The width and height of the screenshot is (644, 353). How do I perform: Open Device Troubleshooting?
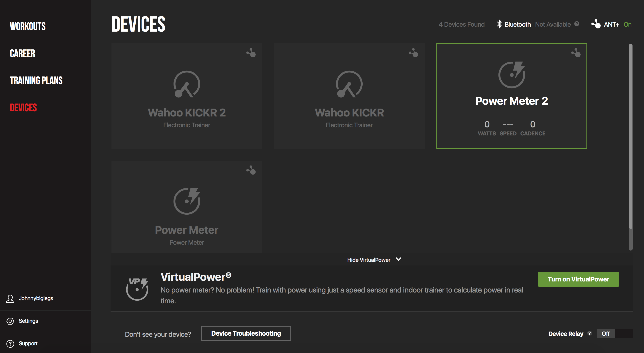(246, 334)
